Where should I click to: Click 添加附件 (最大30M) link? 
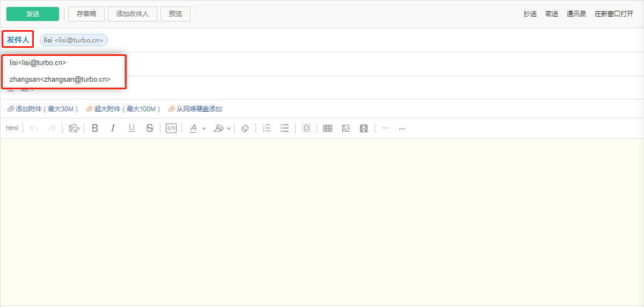pyautogui.click(x=42, y=109)
